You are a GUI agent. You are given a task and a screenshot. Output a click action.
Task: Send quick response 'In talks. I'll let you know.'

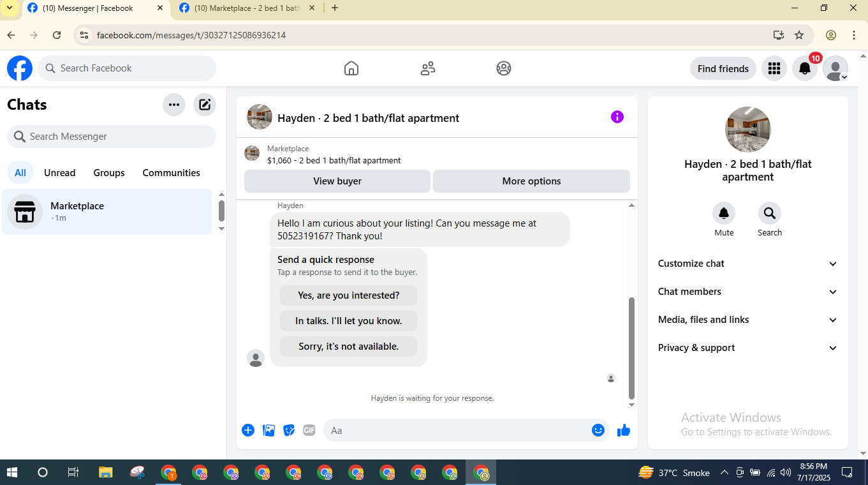coord(349,321)
